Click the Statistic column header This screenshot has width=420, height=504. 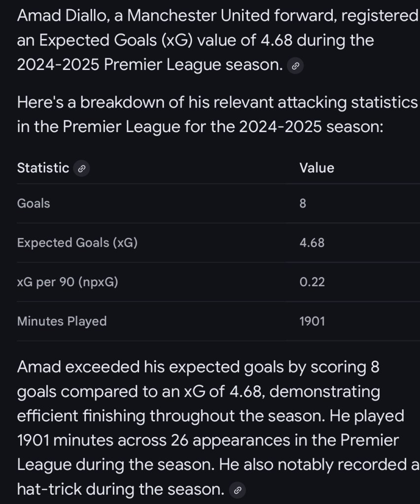(x=43, y=168)
